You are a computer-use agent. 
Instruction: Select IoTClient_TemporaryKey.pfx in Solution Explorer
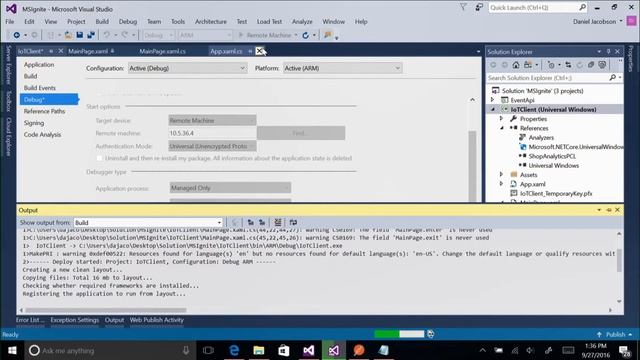pos(556,193)
